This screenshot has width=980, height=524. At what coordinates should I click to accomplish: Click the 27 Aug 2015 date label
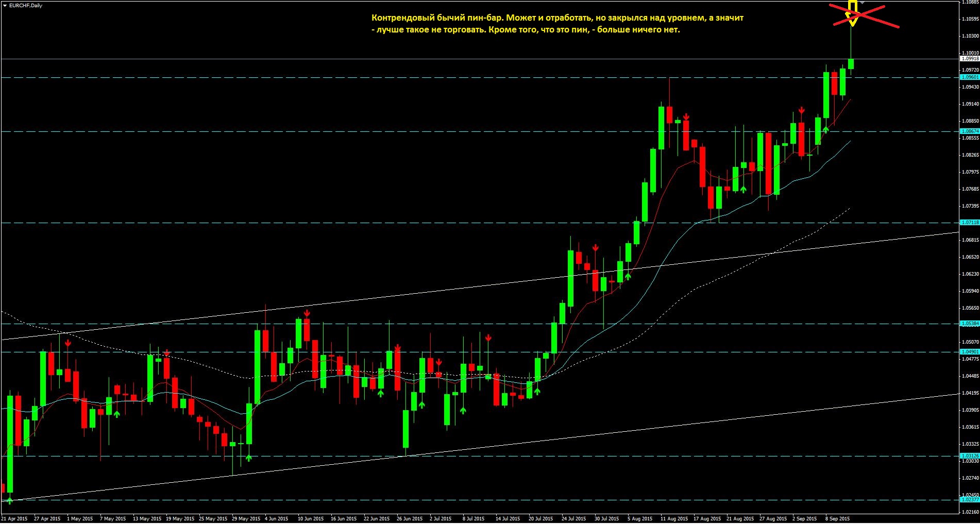773,519
